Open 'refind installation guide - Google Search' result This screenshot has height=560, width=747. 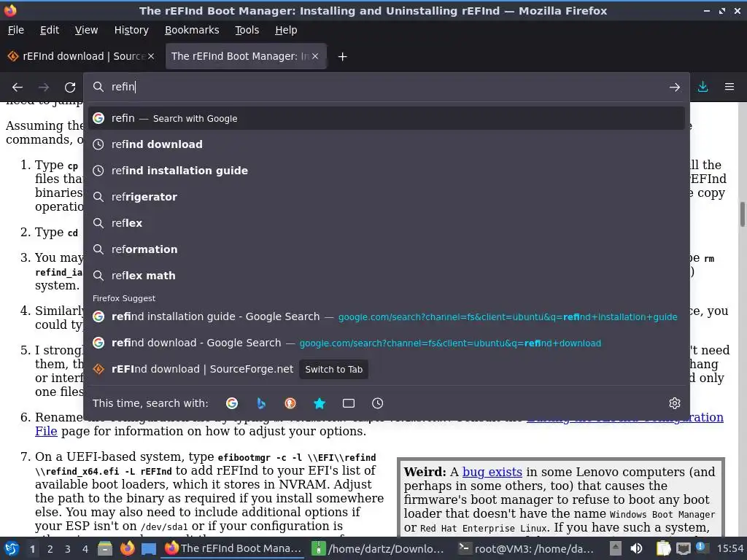[387, 316]
